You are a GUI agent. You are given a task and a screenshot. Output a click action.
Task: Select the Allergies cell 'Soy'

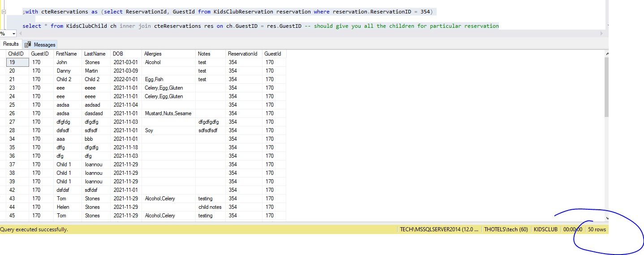[169, 130]
